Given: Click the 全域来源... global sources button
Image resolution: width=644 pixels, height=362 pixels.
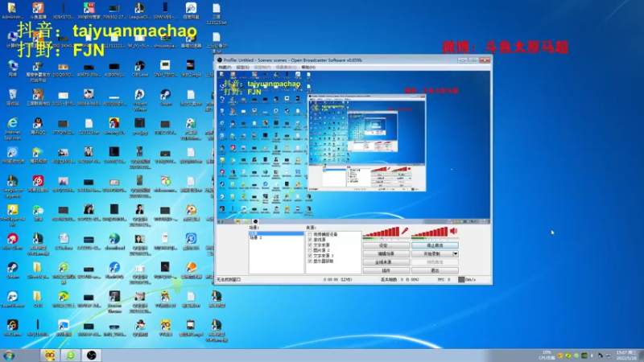Looking at the screenshot, I should [x=386, y=262].
